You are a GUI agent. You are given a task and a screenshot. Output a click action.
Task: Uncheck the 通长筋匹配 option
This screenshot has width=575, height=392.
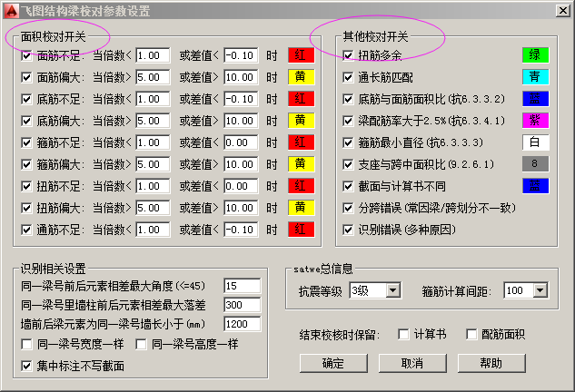coord(348,77)
